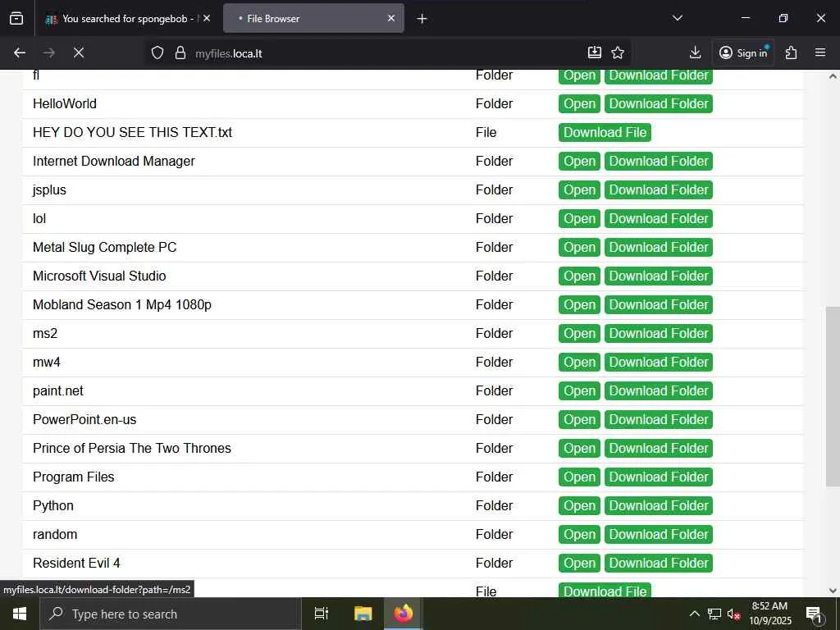Image resolution: width=840 pixels, height=630 pixels.
Task: Expand the list all tabs chevron
Action: 677,18
